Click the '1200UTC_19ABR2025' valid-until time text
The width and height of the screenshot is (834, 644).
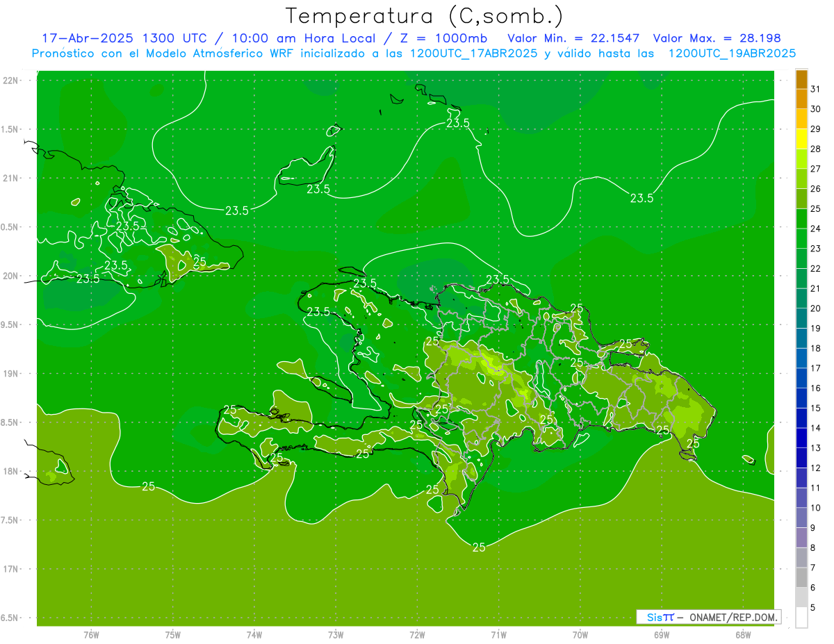[x=732, y=53]
